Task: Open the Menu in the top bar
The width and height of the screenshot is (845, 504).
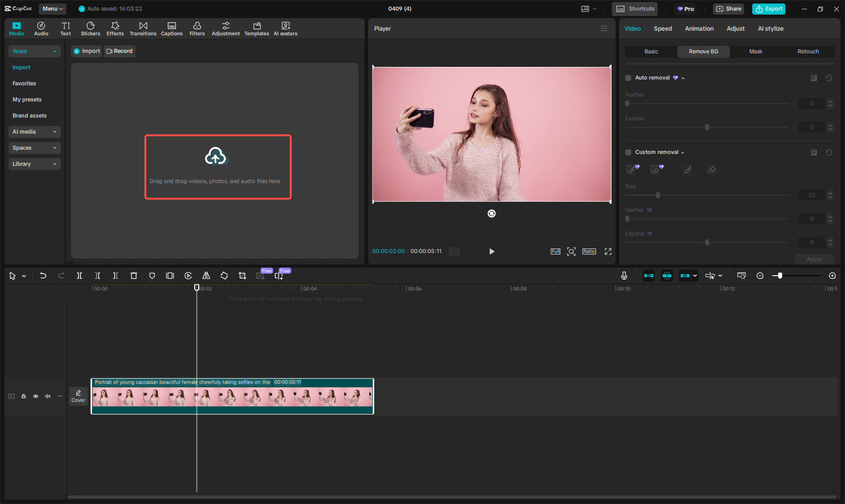Action: point(52,9)
